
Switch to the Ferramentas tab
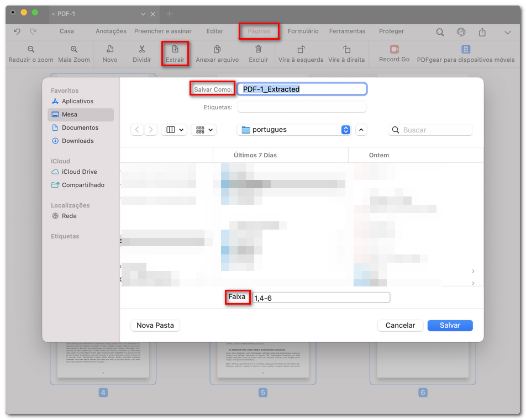coord(347,31)
